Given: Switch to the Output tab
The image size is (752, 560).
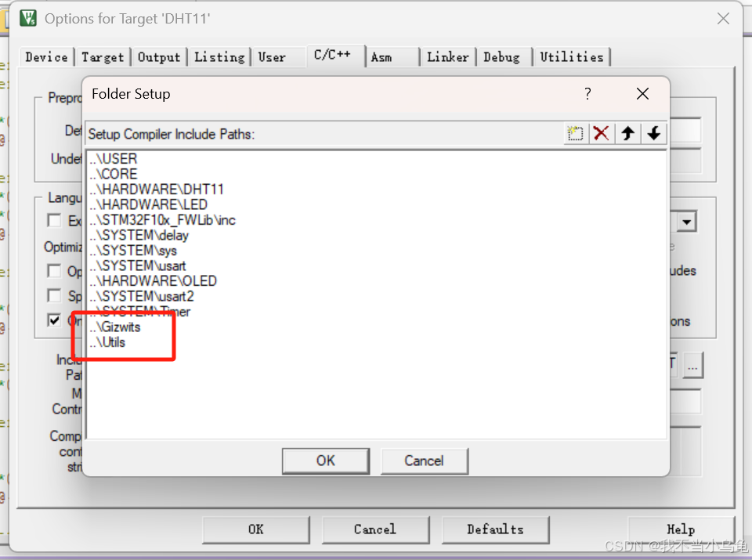Looking at the screenshot, I should (x=159, y=57).
